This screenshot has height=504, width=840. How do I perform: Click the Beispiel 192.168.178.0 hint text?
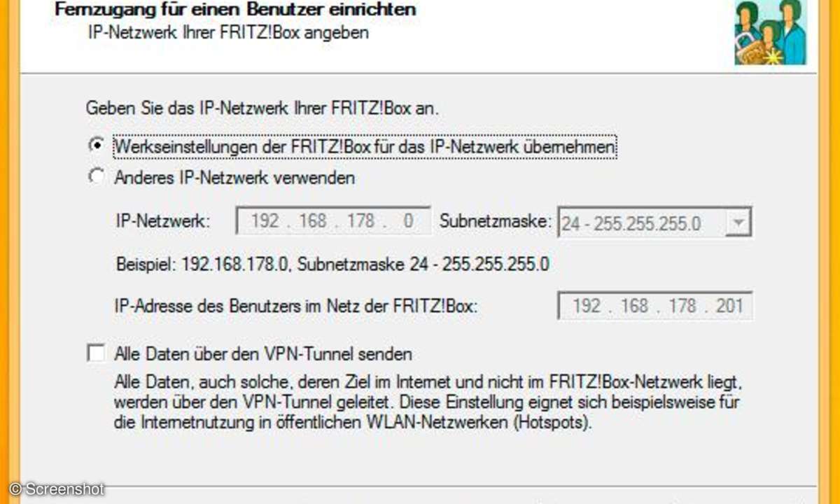[x=332, y=265]
